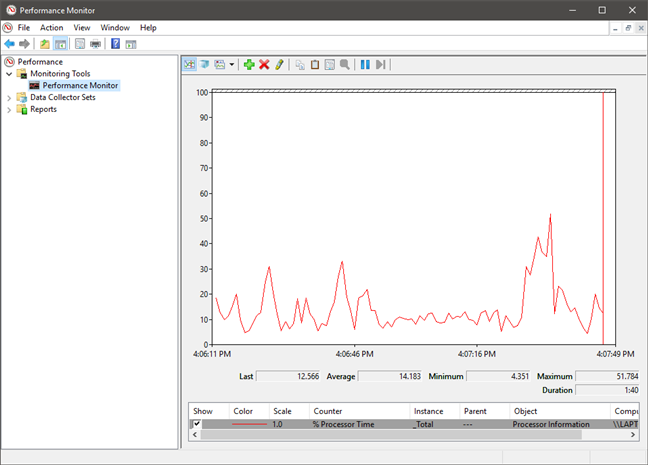Image resolution: width=648 pixels, height=465 pixels.
Task: Pause the display with Freeze button
Action: pyautogui.click(x=365, y=64)
